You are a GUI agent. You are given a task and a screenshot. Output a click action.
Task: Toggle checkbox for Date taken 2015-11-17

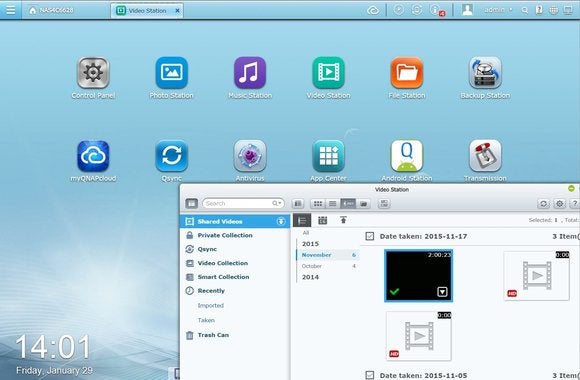coord(370,236)
